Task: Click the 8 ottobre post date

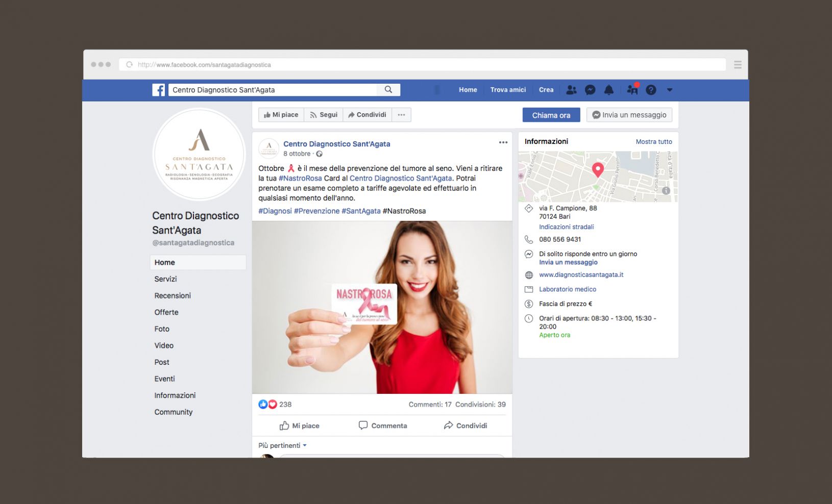Action: (297, 154)
